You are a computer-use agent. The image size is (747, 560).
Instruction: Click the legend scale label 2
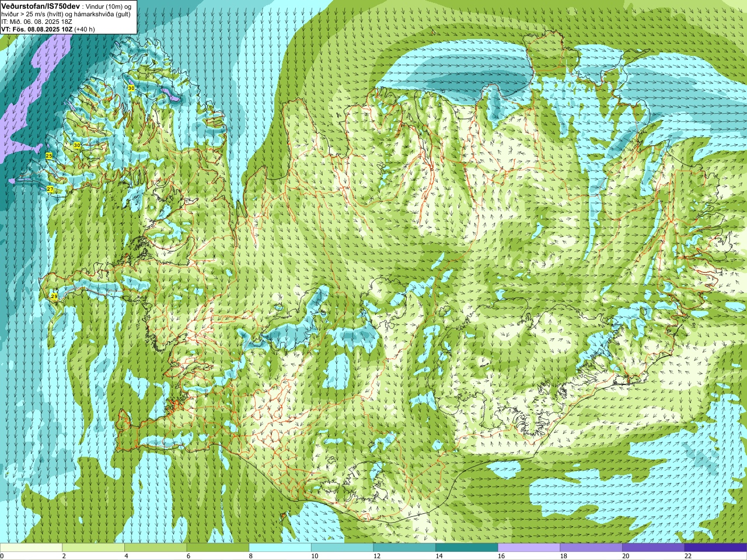pos(64,556)
